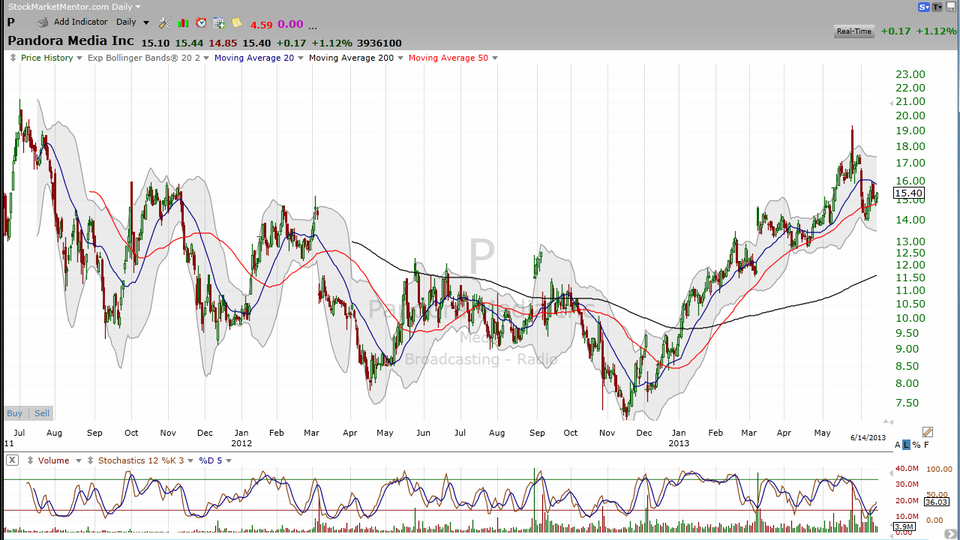Open the Moving Average 50 dropdown
This screenshot has width=960, height=540.
(495, 58)
